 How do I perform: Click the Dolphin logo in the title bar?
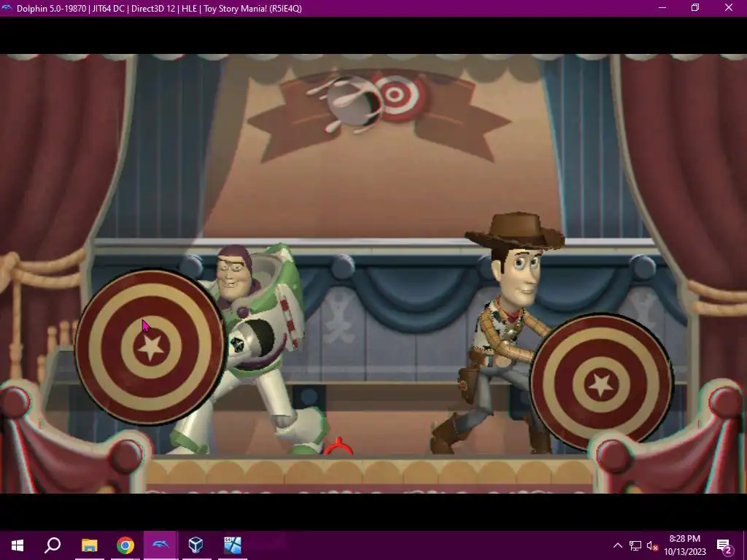7,8
